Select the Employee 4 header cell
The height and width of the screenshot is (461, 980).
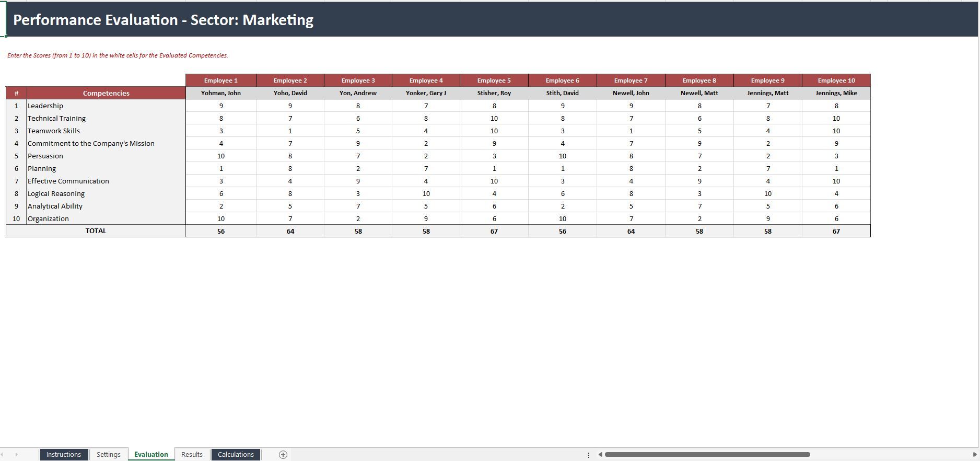[x=426, y=80]
